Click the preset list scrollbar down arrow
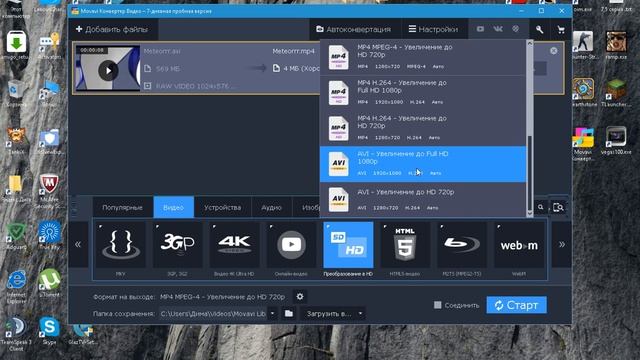The width and height of the screenshot is (640, 360). tap(530, 213)
